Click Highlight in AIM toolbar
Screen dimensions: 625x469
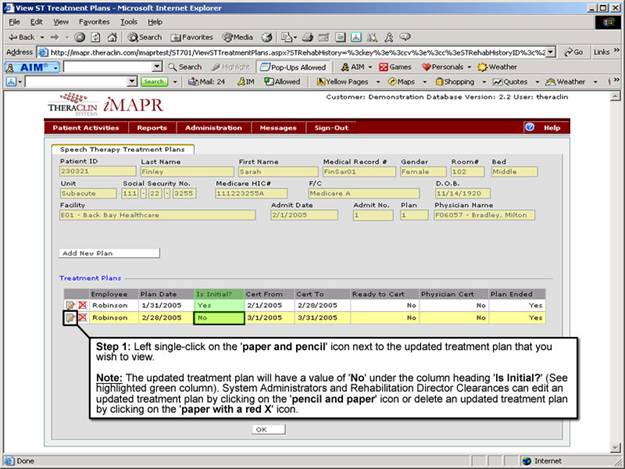[x=230, y=67]
